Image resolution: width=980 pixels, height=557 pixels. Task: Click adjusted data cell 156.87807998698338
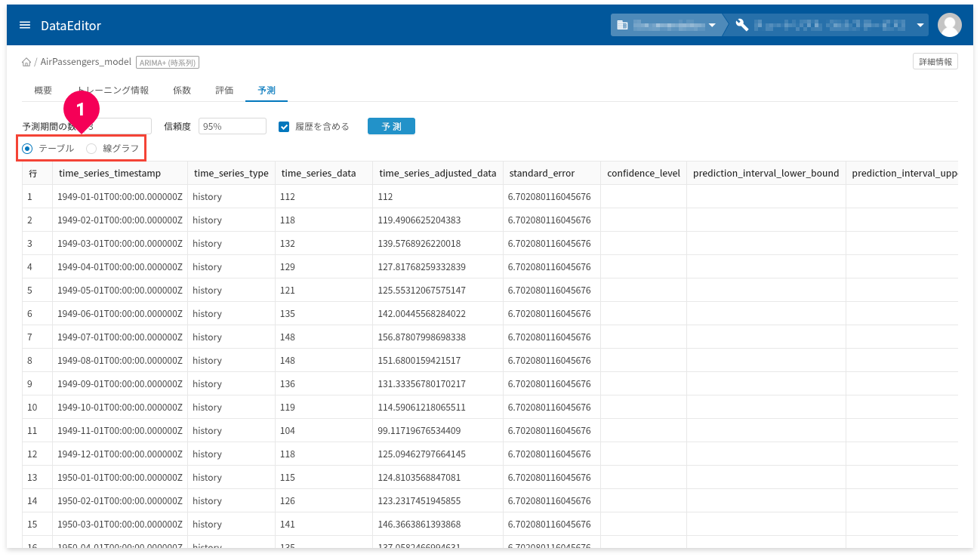point(438,337)
